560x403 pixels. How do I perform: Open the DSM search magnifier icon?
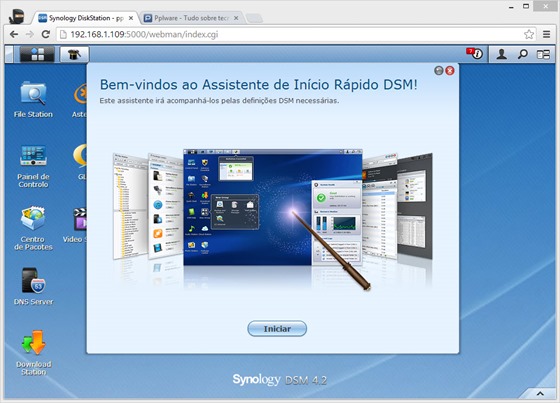[522, 54]
